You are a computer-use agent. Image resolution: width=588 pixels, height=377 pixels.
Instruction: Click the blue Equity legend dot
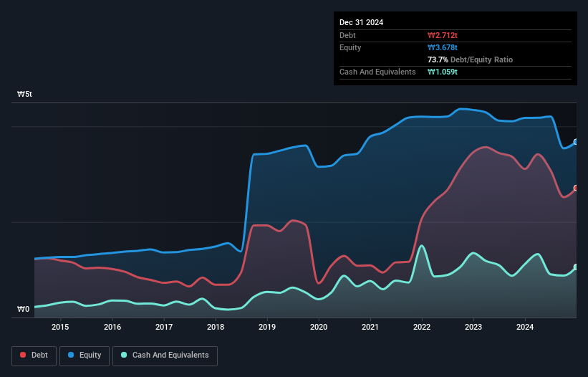71,355
